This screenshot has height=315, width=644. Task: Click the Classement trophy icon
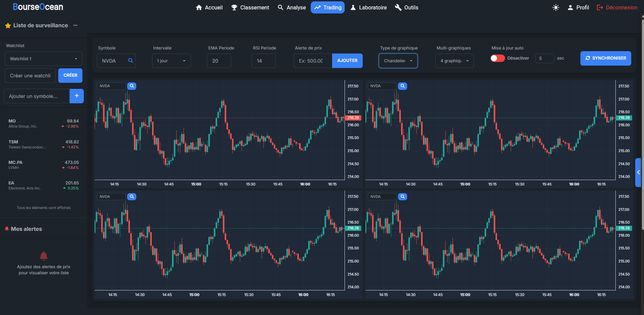click(x=234, y=7)
